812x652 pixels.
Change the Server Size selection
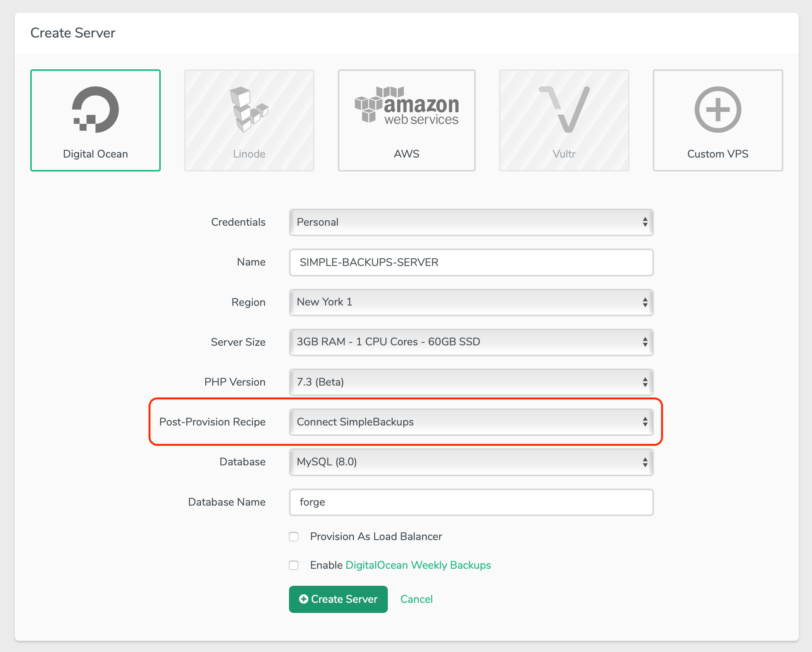[x=471, y=342]
